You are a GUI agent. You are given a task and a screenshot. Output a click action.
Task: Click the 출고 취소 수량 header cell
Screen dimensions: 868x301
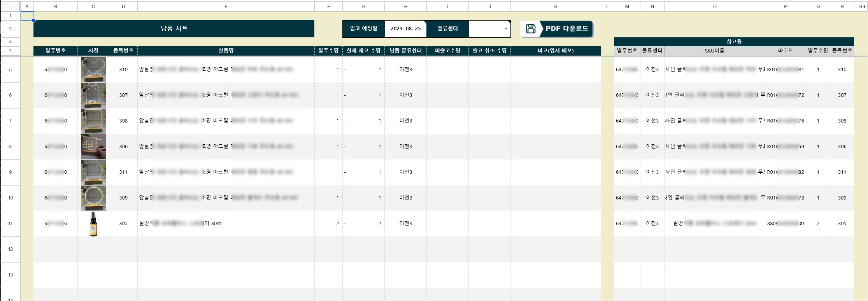489,51
